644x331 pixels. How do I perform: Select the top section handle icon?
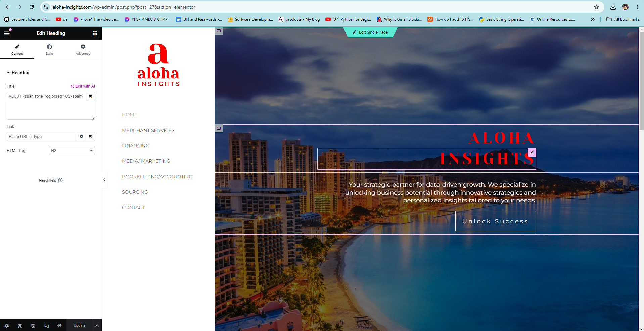(219, 31)
